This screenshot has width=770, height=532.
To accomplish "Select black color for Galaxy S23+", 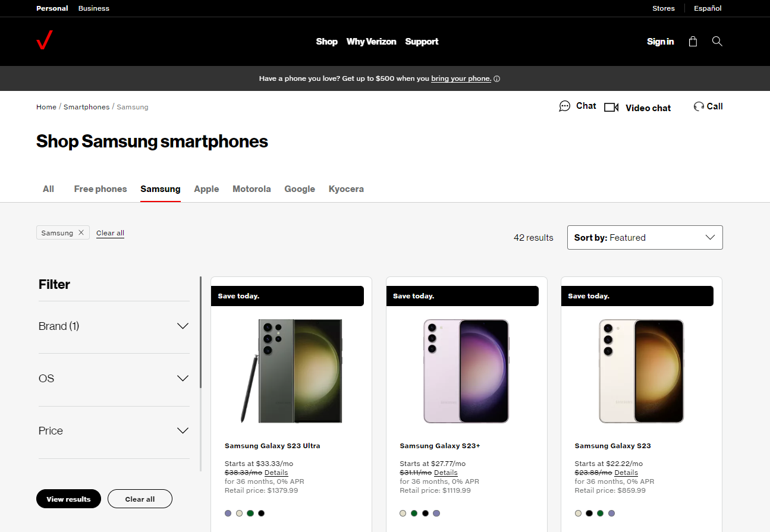I will click(x=426, y=513).
